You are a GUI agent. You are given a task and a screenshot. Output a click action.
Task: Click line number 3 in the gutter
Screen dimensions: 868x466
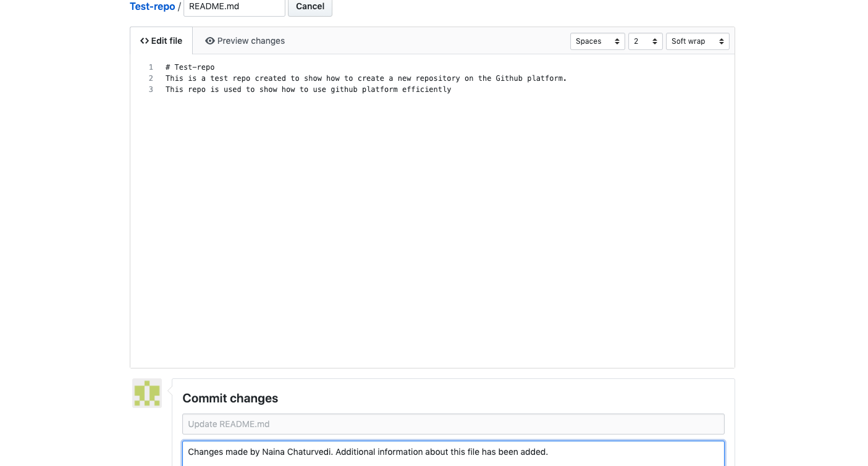(x=151, y=89)
